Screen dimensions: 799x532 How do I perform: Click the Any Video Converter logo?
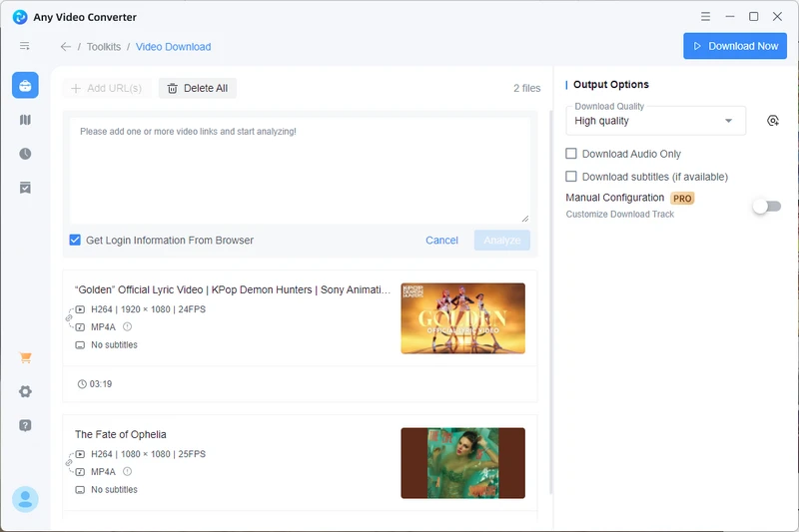[20, 17]
